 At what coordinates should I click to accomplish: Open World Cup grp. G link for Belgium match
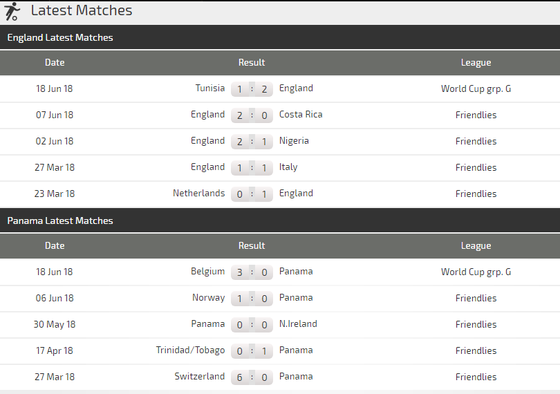476,272
